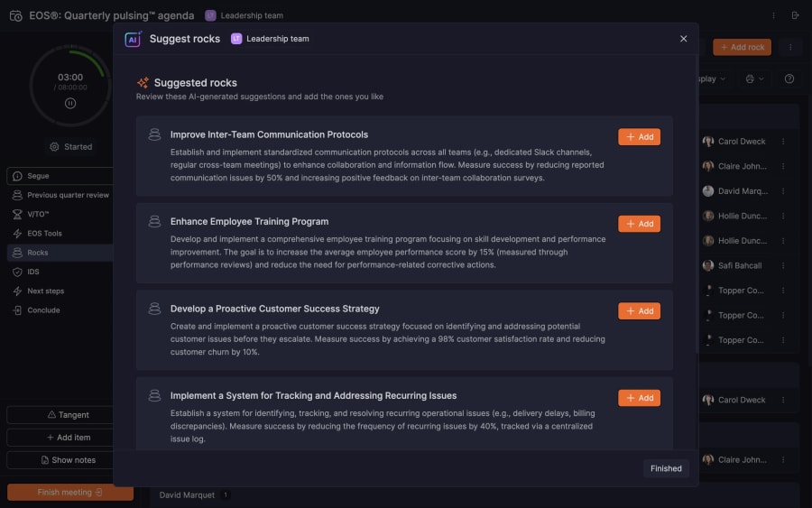Add the Enhance Employee Training Program rock

[x=639, y=224]
